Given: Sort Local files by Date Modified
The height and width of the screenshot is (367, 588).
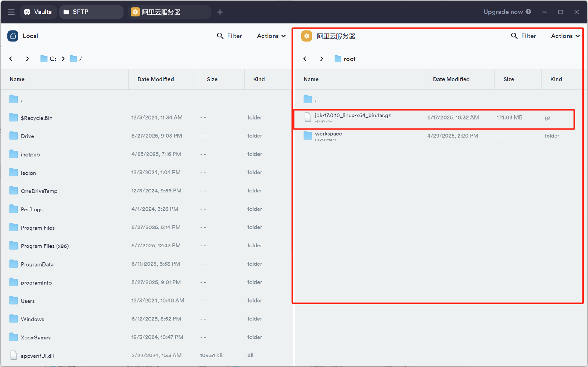Looking at the screenshot, I should coord(155,79).
